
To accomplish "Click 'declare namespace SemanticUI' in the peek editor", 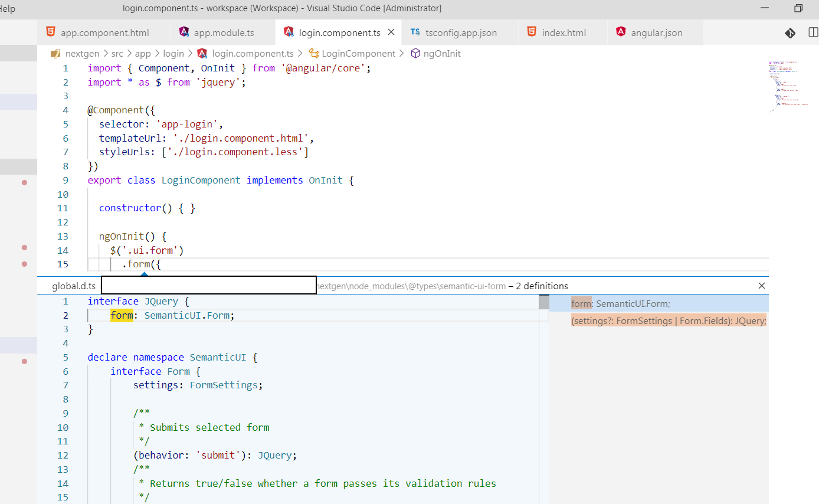I will (x=167, y=357).
